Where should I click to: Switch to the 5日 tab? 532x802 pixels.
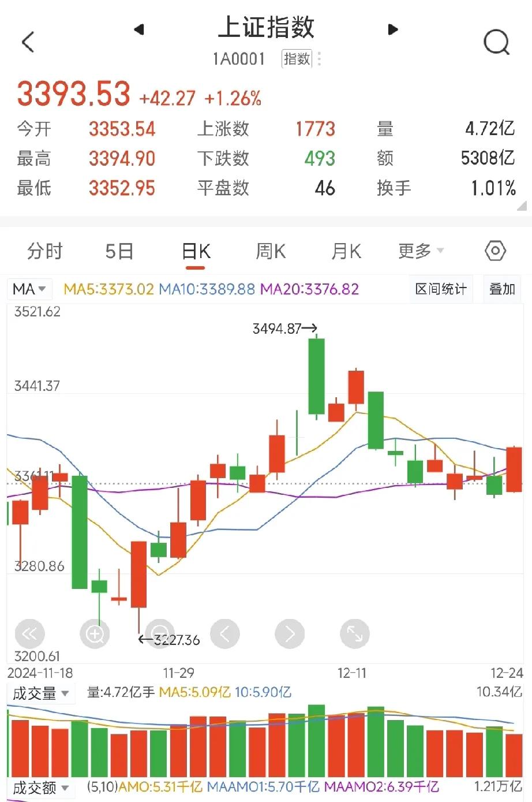119,251
